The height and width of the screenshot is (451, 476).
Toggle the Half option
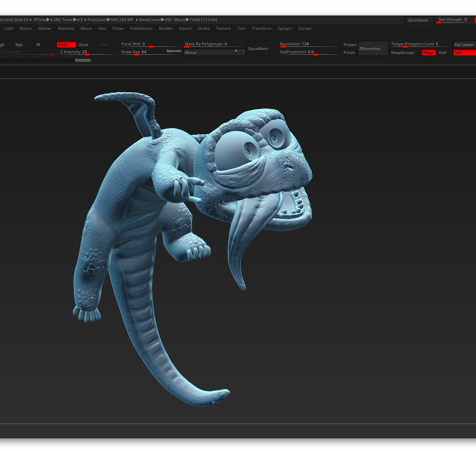click(x=444, y=53)
